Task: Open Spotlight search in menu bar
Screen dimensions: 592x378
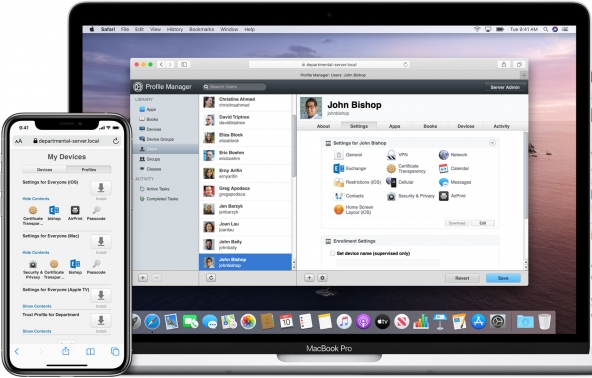Action: [x=546, y=29]
